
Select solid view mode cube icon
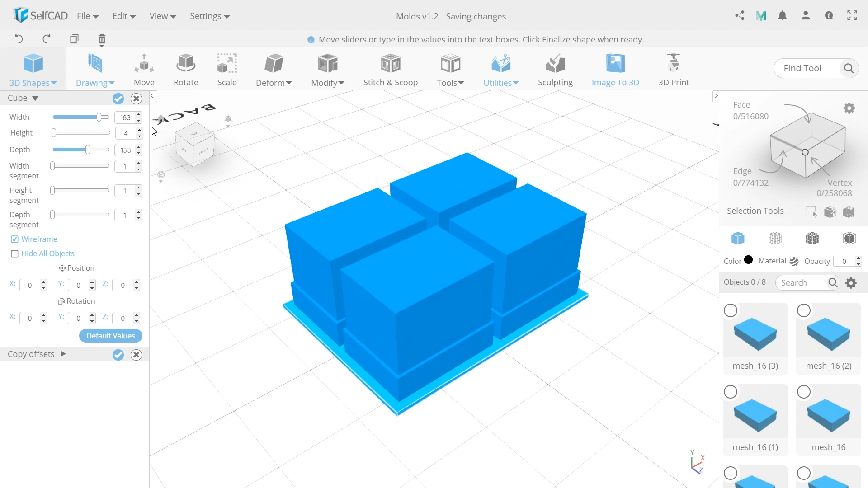click(x=738, y=238)
